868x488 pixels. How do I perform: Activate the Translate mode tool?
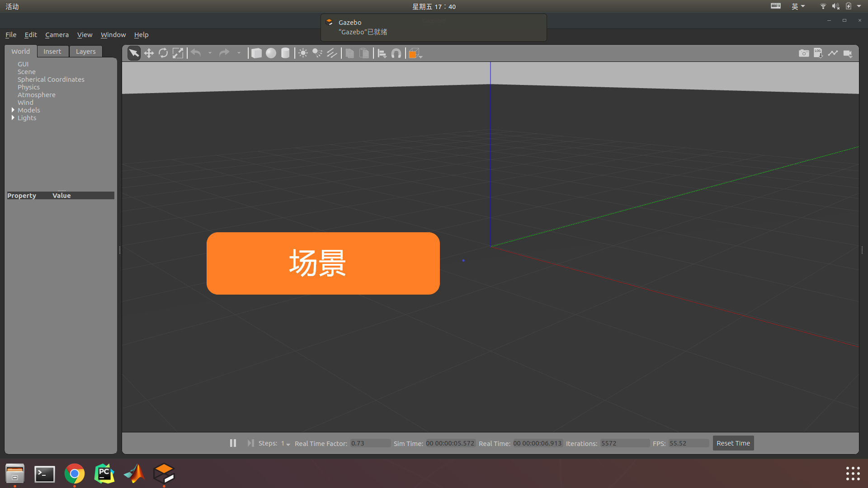point(149,53)
